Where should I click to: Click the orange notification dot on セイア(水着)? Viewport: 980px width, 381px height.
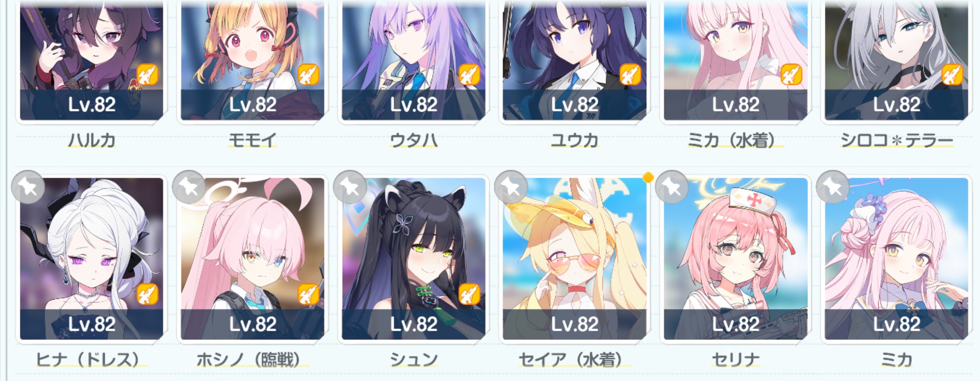pyautogui.click(x=648, y=177)
